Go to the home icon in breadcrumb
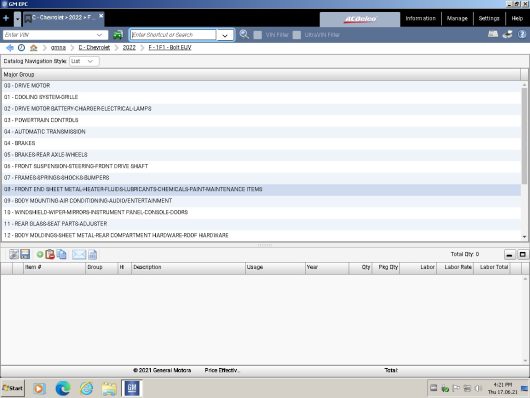530x398 pixels. pos(33,48)
